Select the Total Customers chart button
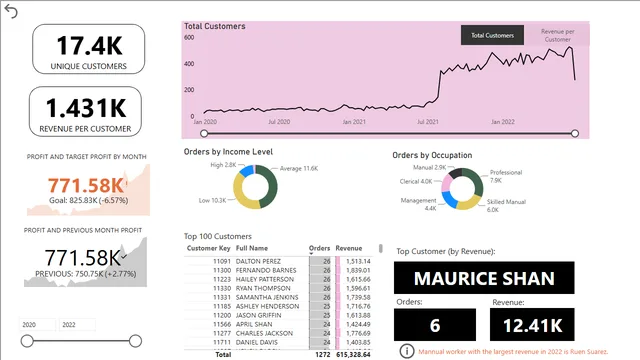The width and height of the screenshot is (640, 360). [492, 35]
